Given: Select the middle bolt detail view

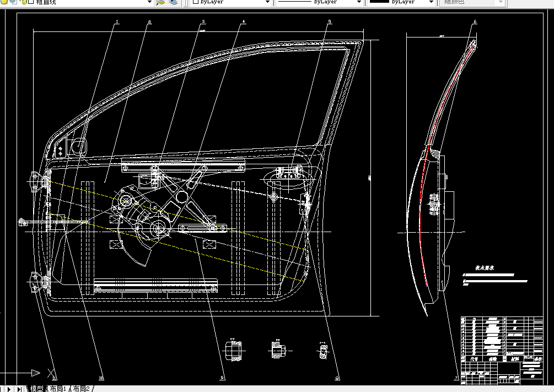Looking at the screenshot, I should (279, 350).
